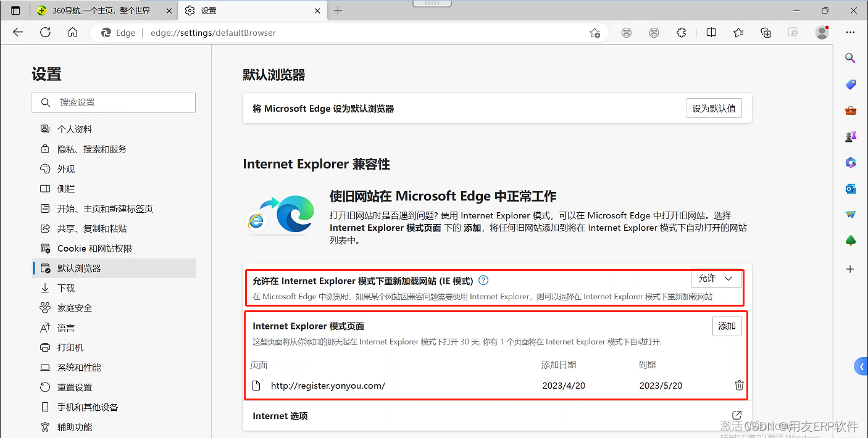
Task: Open Tab actions menu icon
Action: tap(16, 10)
